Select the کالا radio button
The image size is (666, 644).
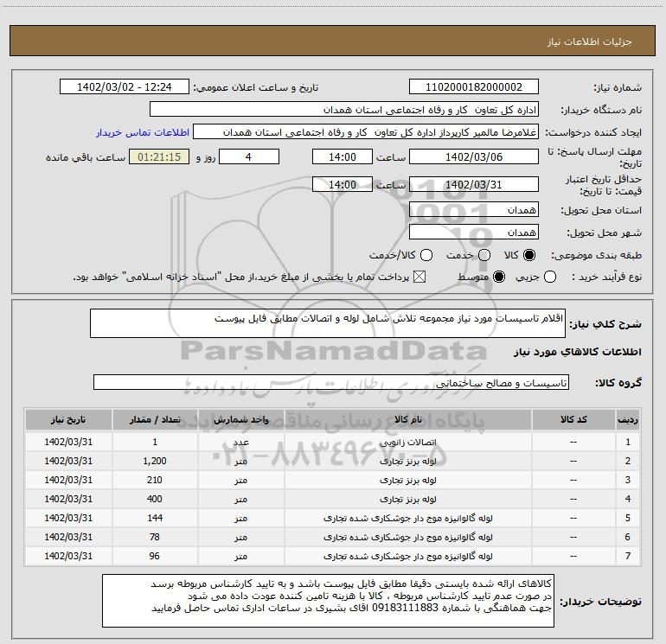529,255
